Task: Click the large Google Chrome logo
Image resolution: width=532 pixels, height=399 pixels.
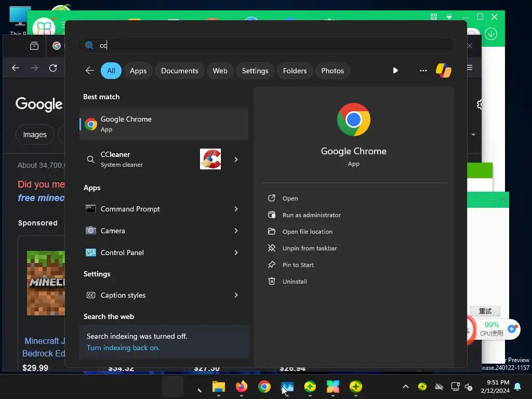Action: (353, 119)
